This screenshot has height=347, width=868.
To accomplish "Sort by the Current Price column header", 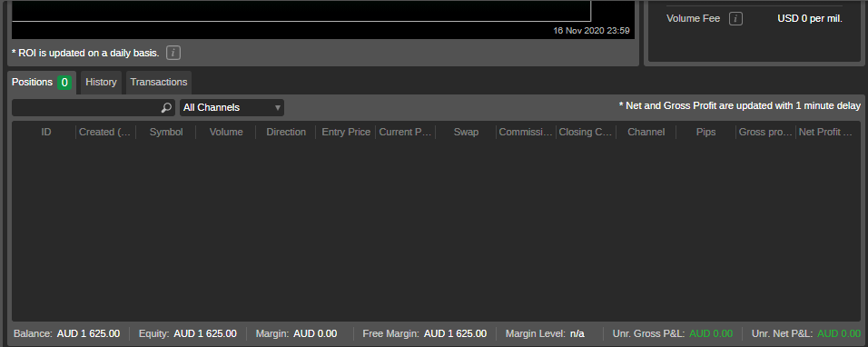I will (405, 133).
